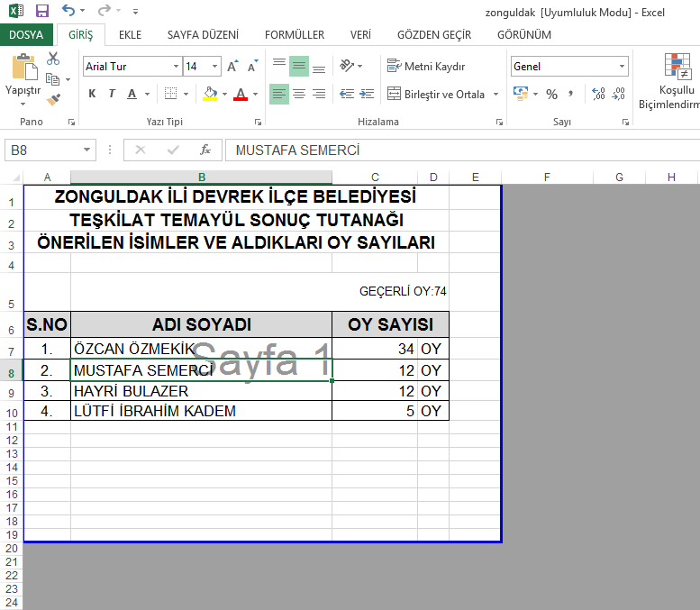
Task: Click the Copy icon in Pano group
Action: [52, 79]
